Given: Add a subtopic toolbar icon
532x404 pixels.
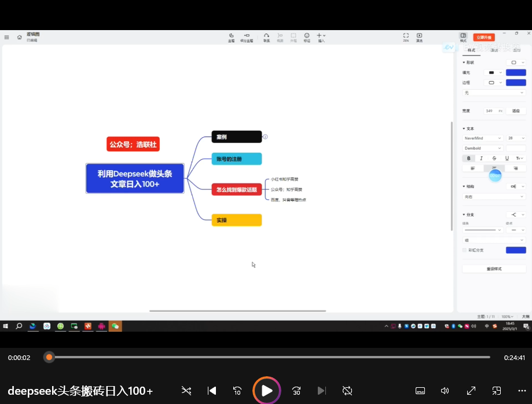Looking at the screenshot, I should coord(247,37).
